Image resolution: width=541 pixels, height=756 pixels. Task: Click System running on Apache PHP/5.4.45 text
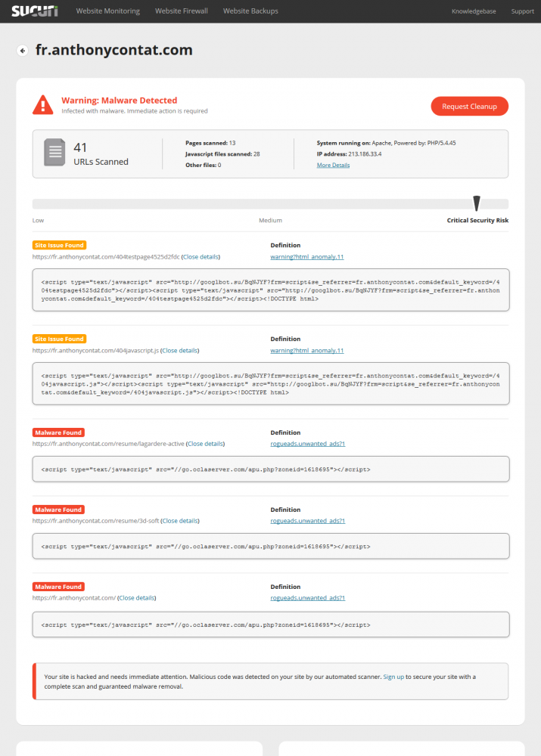[386, 143]
